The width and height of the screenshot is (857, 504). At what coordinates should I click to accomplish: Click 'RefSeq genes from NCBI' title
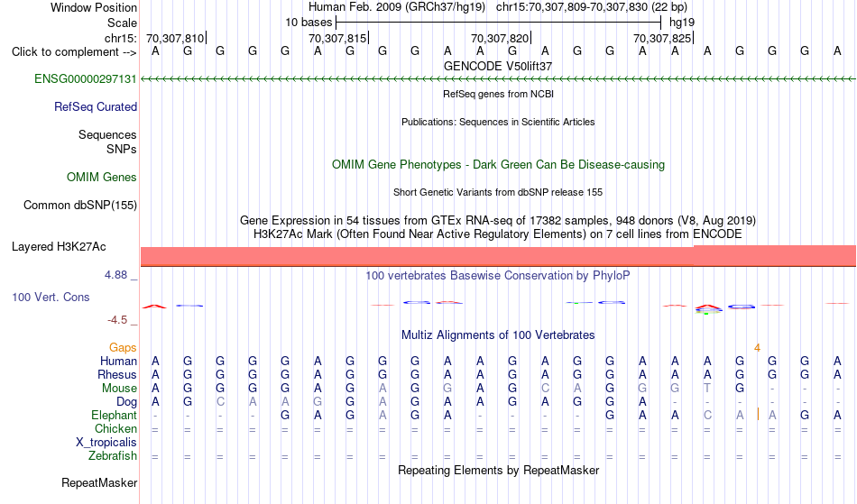point(499,94)
